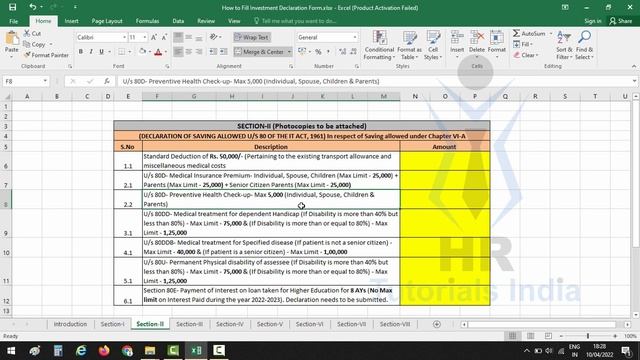Switch to the Page Layout tab
Screen dimensions: 640x360
tap(107, 21)
